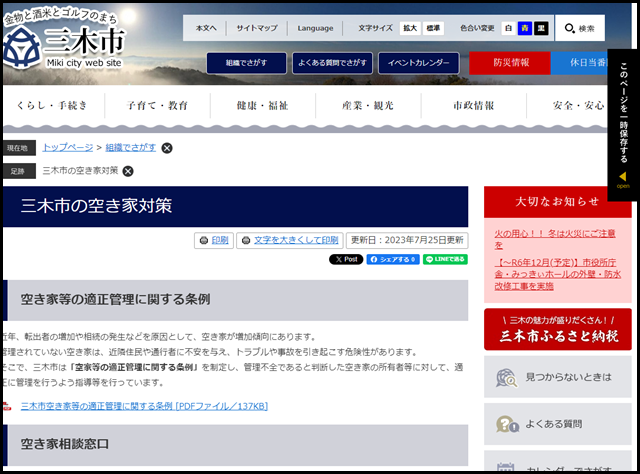The image size is (640, 474).
Task: Open the search magnifier button
Action: tap(580, 28)
